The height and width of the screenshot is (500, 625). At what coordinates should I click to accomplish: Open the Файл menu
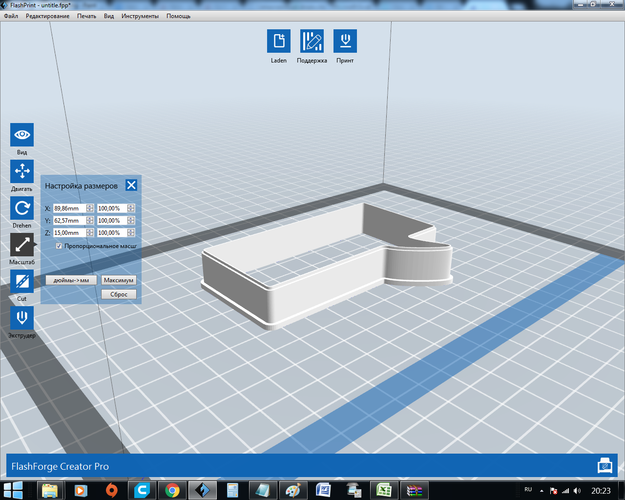click(x=11, y=16)
